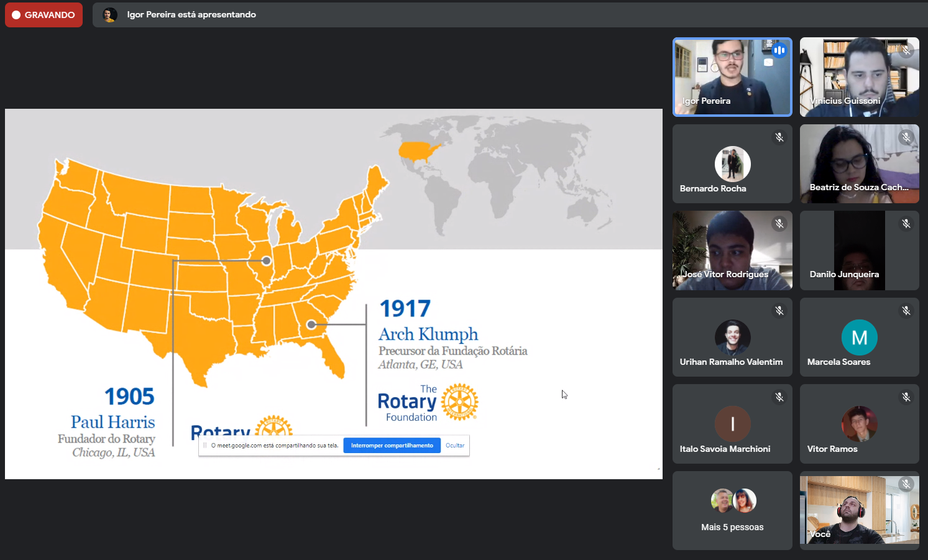Select Italo Savoia Marchioni's brown I avatar
Screen dimensions: 928x560
[x=732, y=424]
